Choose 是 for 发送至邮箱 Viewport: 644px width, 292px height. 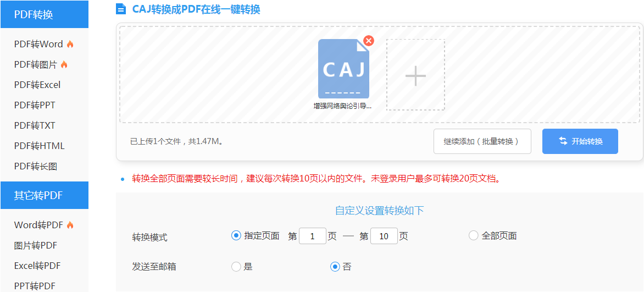click(x=236, y=267)
